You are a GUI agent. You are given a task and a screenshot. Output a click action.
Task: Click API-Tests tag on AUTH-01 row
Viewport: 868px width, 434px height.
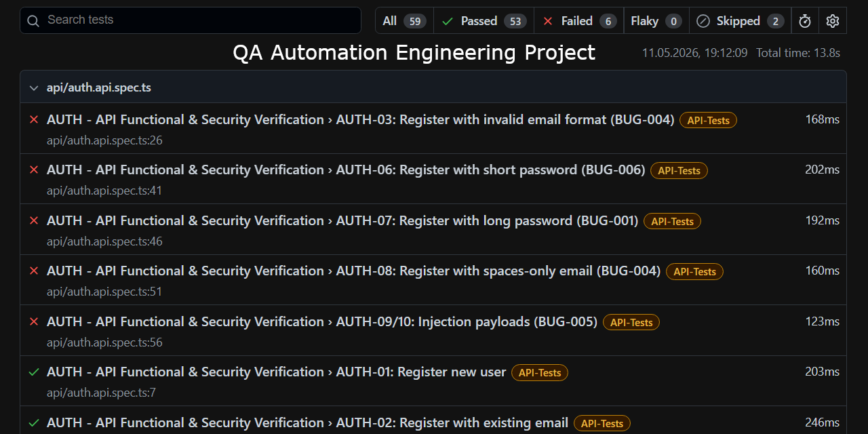point(540,373)
